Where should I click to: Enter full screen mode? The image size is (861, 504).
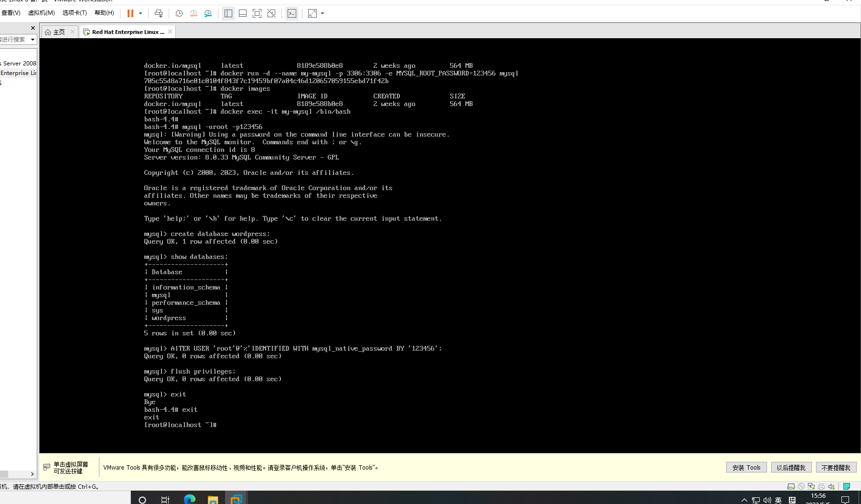pyautogui.click(x=257, y=13)
